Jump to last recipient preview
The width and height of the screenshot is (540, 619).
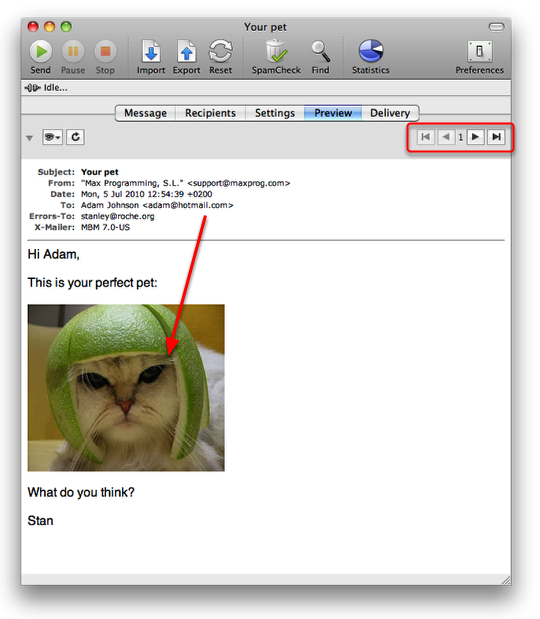click(496, 137)
